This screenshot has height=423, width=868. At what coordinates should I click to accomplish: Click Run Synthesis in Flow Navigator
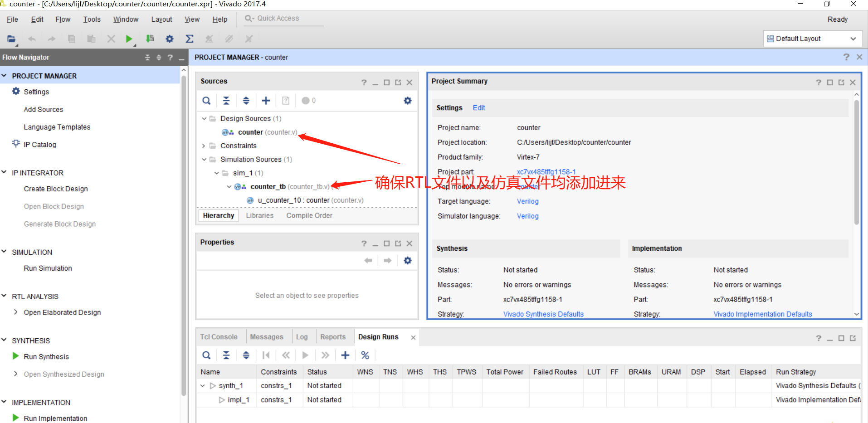coord(46,357)
